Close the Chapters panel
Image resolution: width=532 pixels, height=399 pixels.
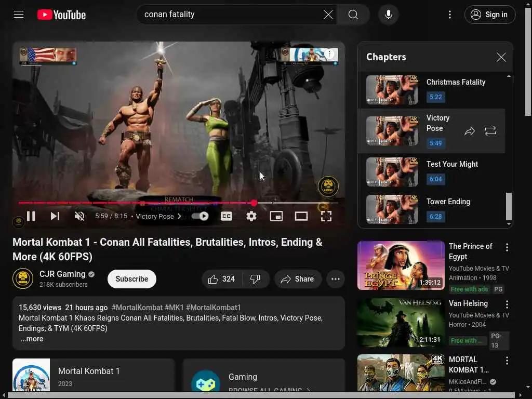[x=501, y=57]
